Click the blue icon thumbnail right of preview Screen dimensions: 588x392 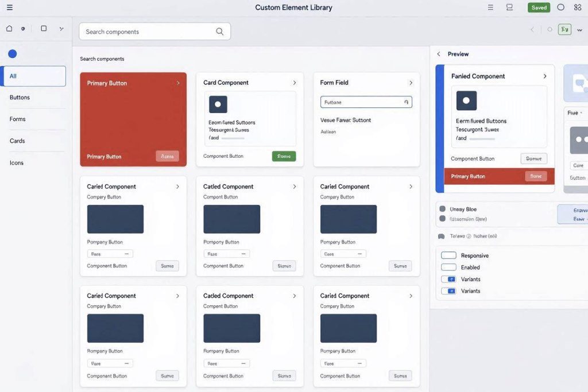point(576,83)
